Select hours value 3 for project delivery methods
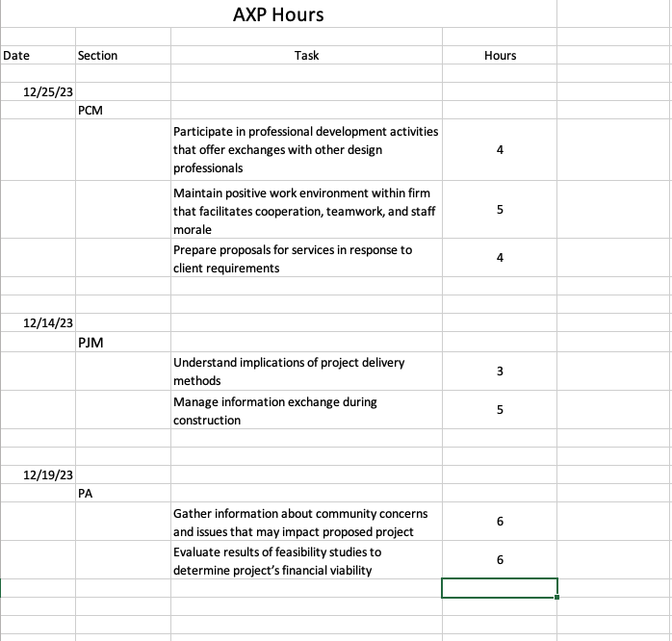This screenshot has height=641, width=672. [x=500, y=372]
